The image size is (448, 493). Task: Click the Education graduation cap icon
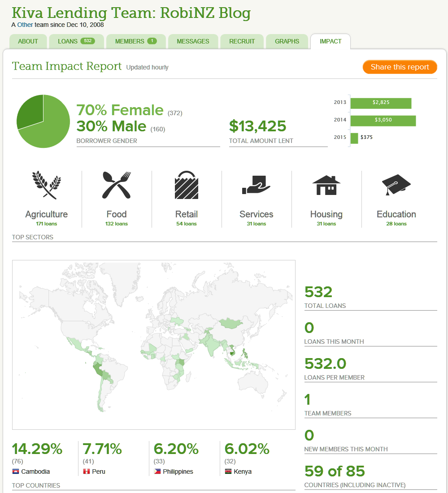point(396,185)
